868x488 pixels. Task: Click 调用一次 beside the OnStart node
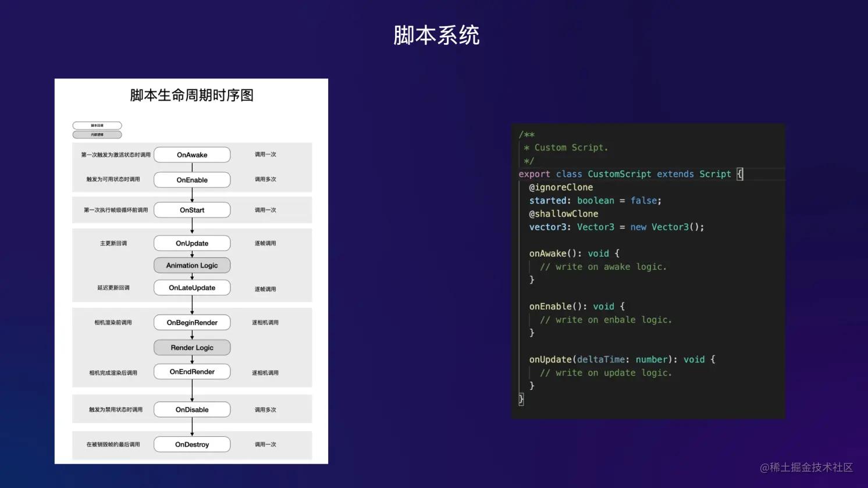[265, 210]
